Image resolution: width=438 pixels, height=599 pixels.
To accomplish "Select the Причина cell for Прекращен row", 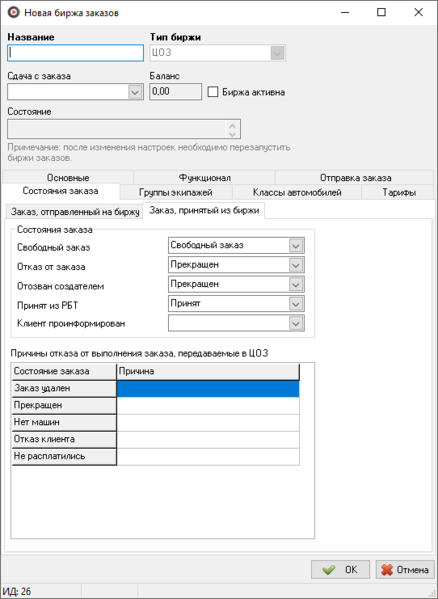I will coord(208,406).
